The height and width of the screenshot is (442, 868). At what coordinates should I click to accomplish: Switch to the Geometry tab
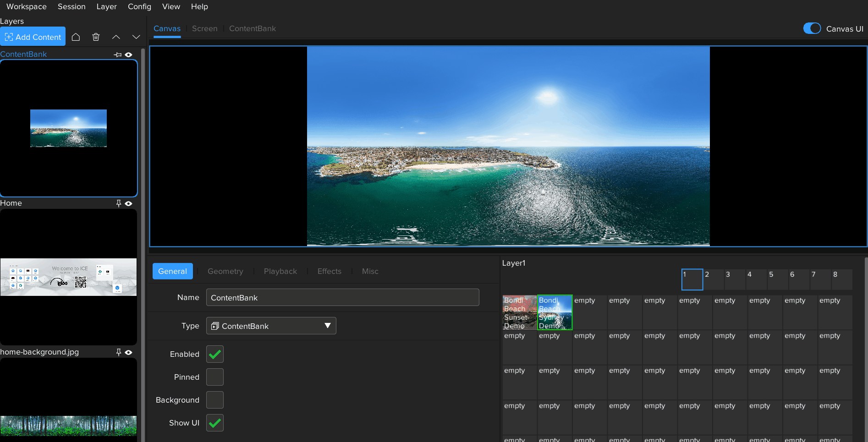pos(225,271)
